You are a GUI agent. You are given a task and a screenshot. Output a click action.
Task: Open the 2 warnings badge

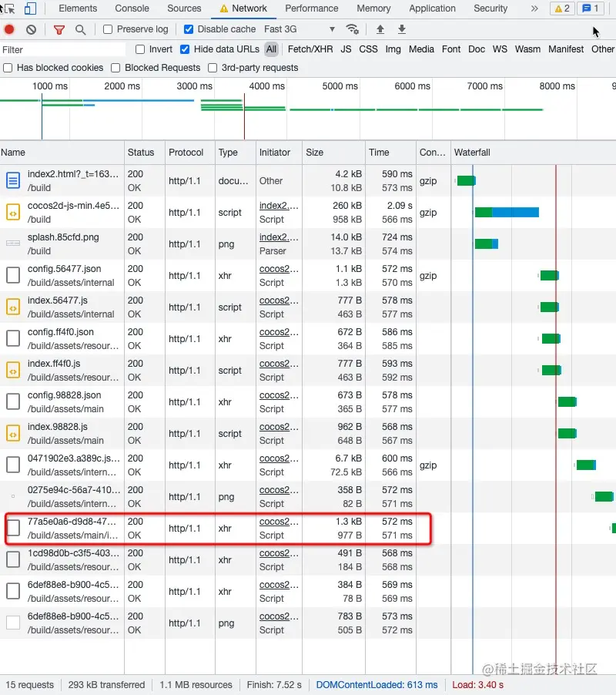[562, 8]
